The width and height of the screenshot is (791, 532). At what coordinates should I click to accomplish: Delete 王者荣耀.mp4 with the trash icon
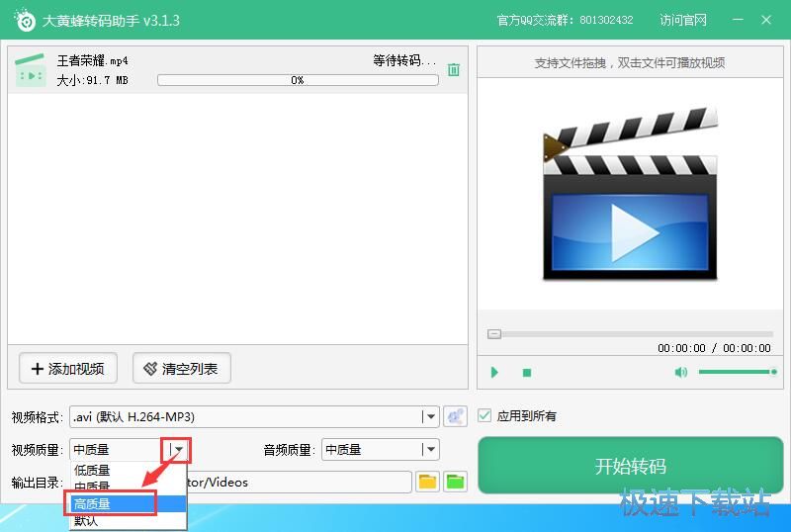click(x=453, y=69)
